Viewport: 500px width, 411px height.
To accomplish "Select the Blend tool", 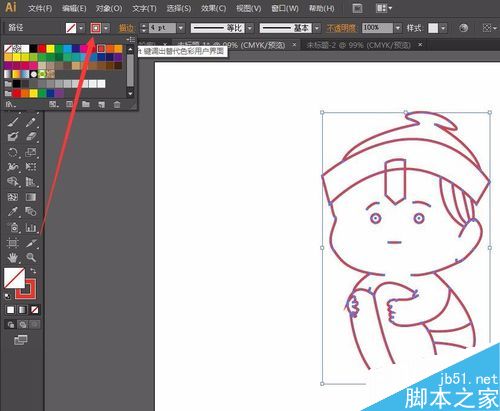I will pos(31,212).
